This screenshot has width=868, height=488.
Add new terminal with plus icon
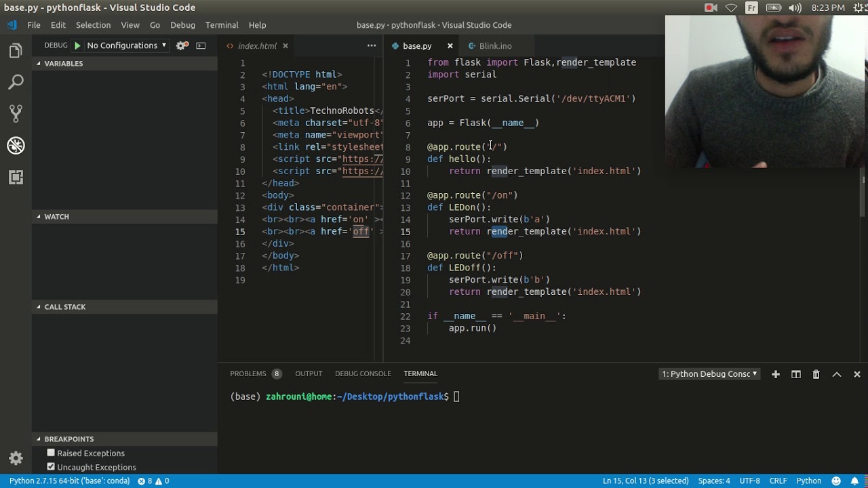click(775, 374)
